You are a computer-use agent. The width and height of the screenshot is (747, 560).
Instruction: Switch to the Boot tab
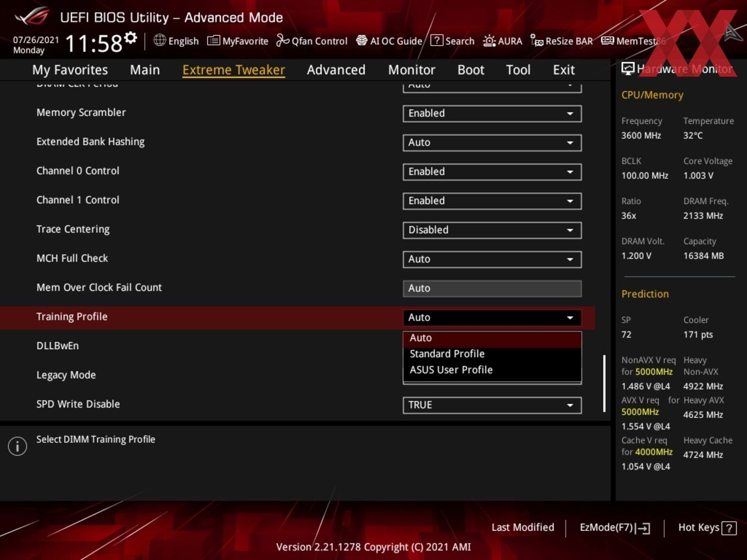click(471, 70)
